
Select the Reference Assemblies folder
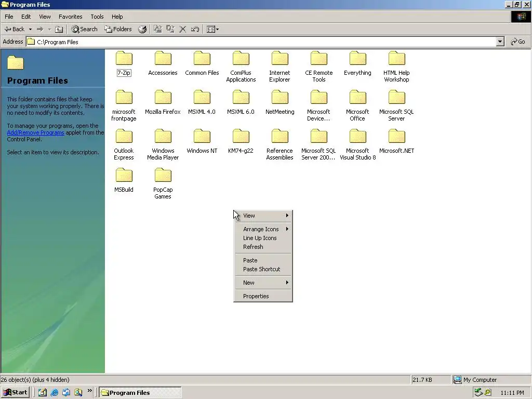coord(280,145)
